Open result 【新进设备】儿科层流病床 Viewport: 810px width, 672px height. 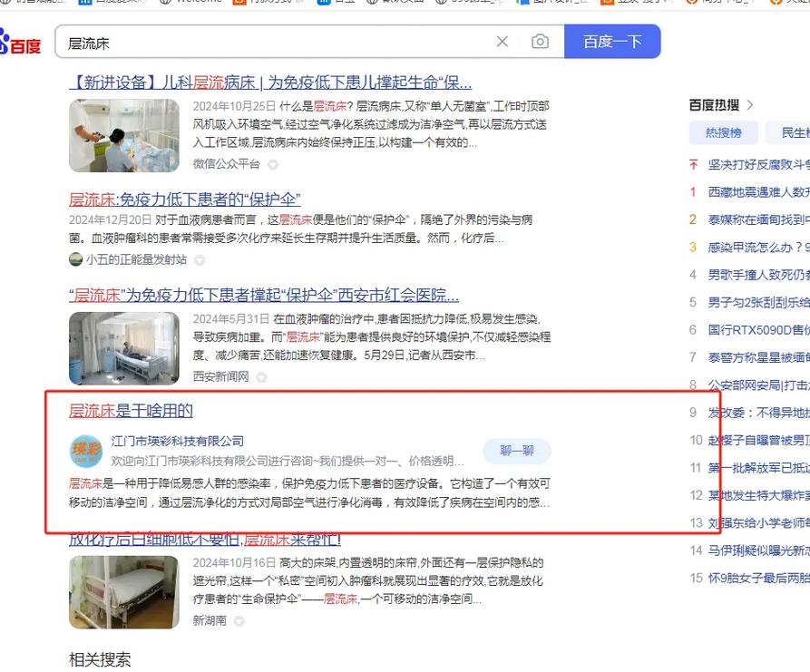coord(270,83)
